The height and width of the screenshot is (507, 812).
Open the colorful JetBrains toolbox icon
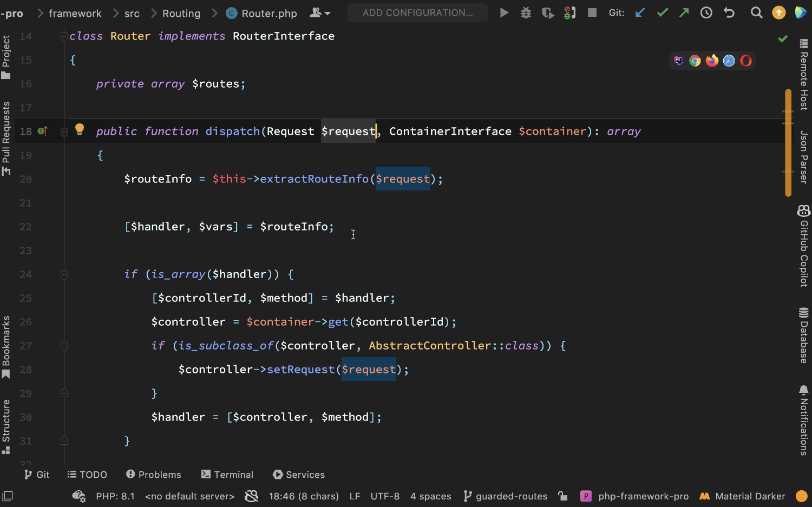(x=801, y=12)
